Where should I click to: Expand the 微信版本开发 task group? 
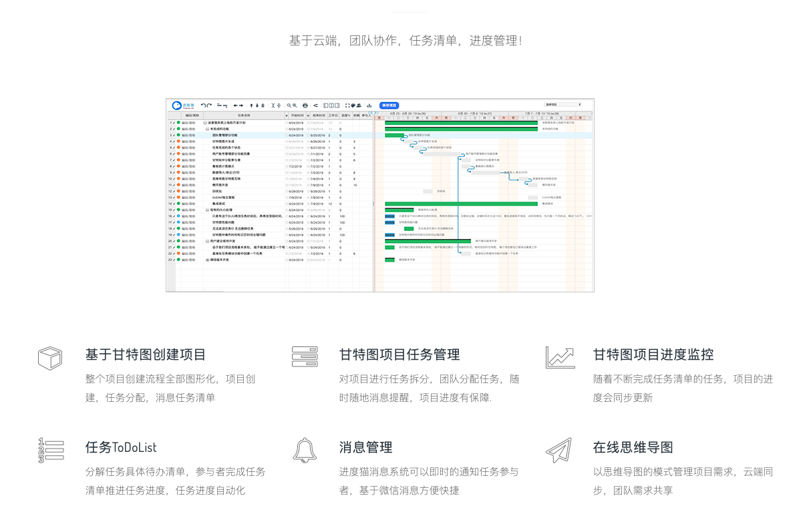click(x=207, y=260)
